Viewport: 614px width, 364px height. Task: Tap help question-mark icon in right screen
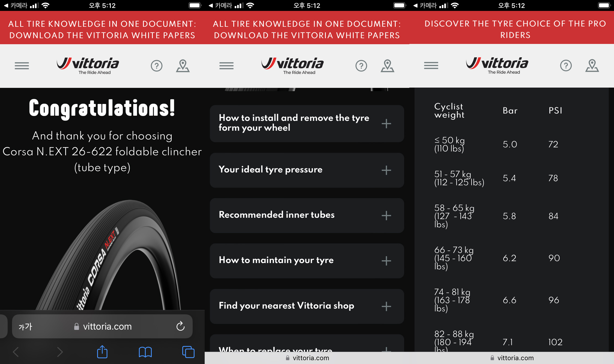tap(566, 65)
